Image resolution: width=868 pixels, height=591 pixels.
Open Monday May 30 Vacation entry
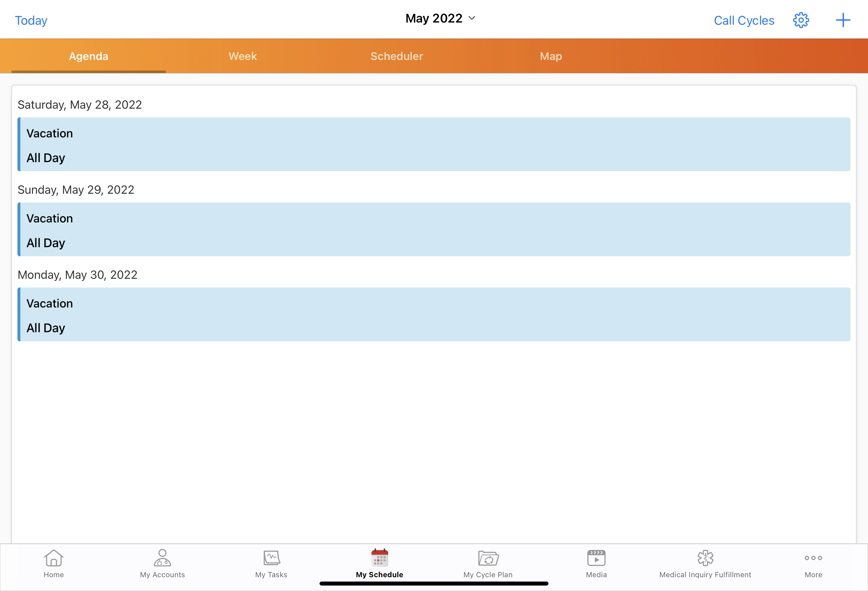tap(434, 314)
